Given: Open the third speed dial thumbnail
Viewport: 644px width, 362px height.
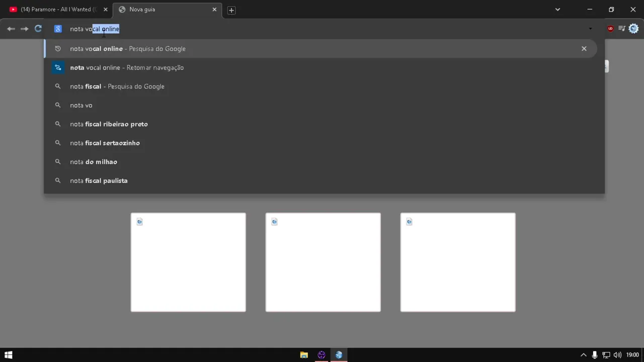Looking at the screenshot, I should [x=458, y=262].
